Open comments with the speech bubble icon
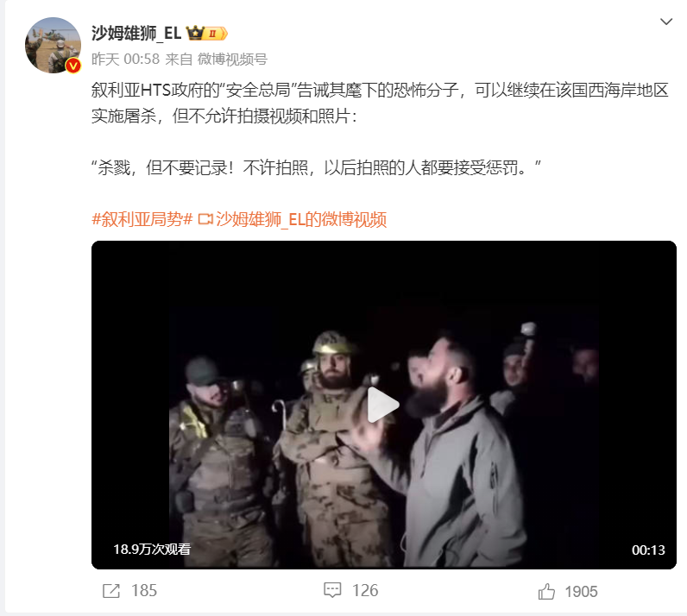Image resolution: width=687 pixels, height=616 pixels. 332,590
